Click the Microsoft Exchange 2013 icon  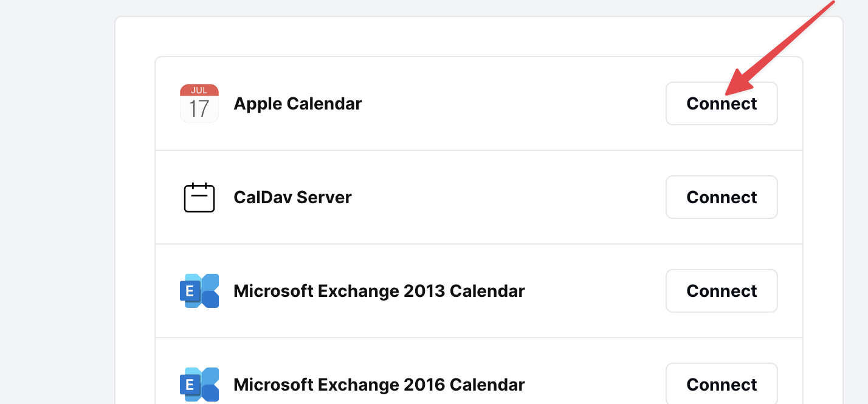pyautogui.click(x=199, y=291)
